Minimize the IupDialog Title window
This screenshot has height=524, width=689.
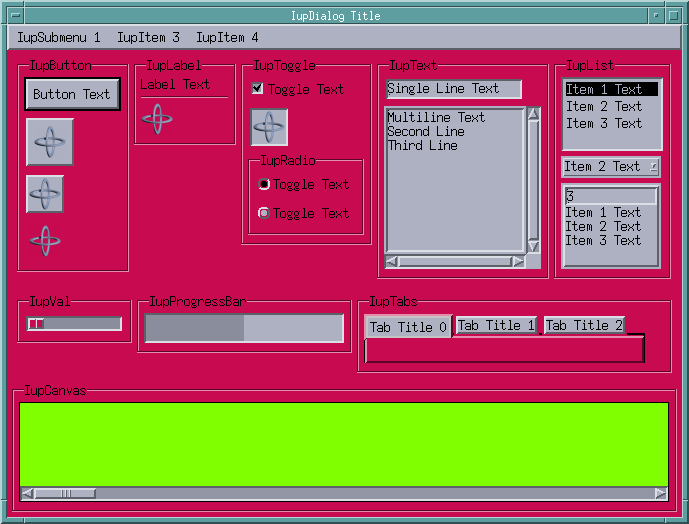point(656,15)
